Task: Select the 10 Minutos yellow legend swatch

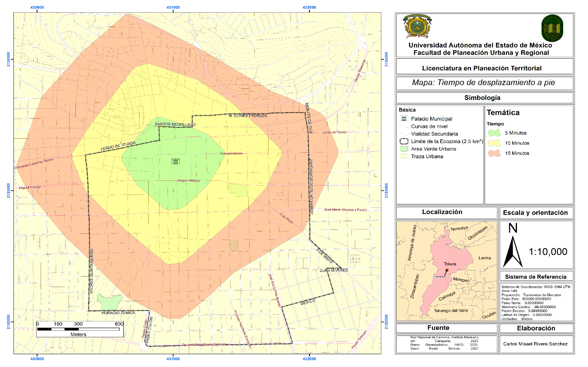Action: click(494, 143)
